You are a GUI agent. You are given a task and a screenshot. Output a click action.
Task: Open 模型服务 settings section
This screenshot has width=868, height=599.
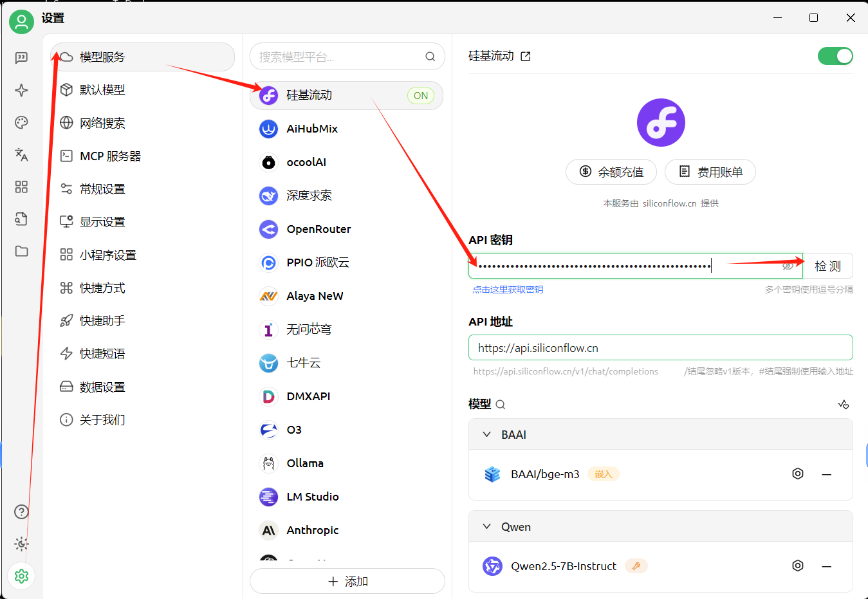tap(142, 57)
